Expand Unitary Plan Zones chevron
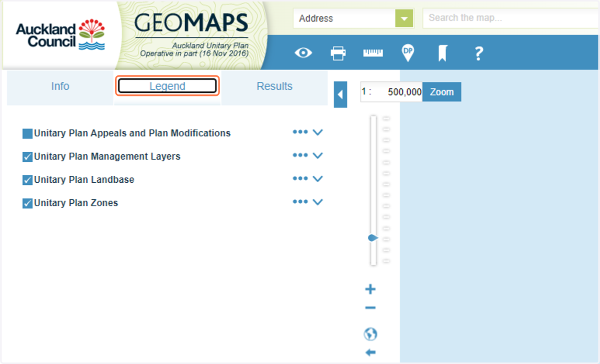Viewport: 600px width, 364px height. 317,202
